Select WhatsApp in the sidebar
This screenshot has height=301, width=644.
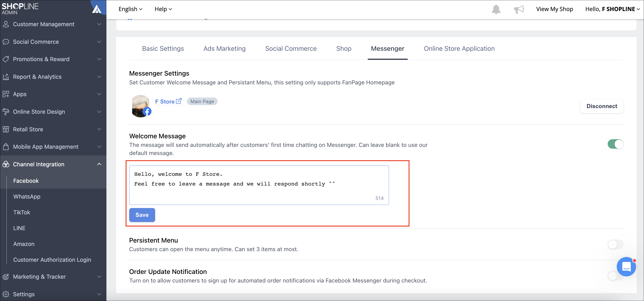pos(27,196)
